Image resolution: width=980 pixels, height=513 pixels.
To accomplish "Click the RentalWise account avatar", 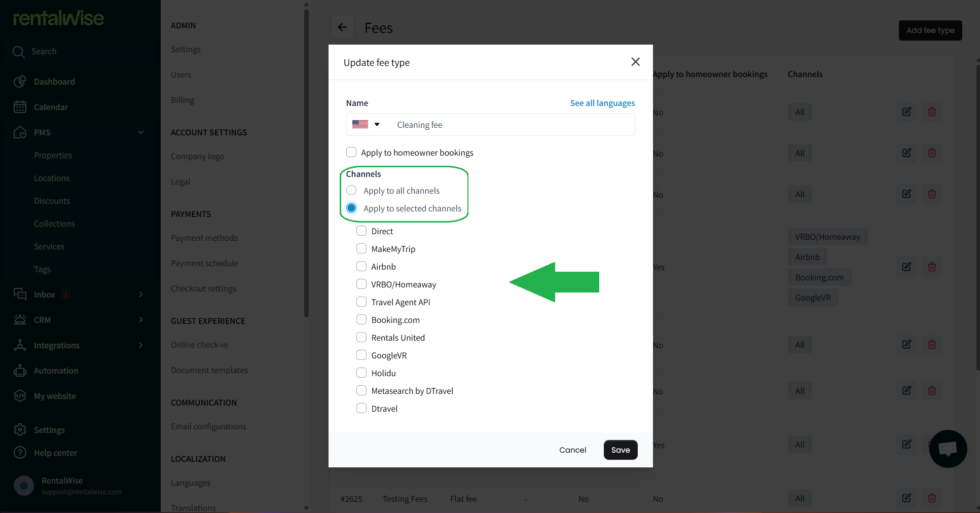I will (24, 486).
